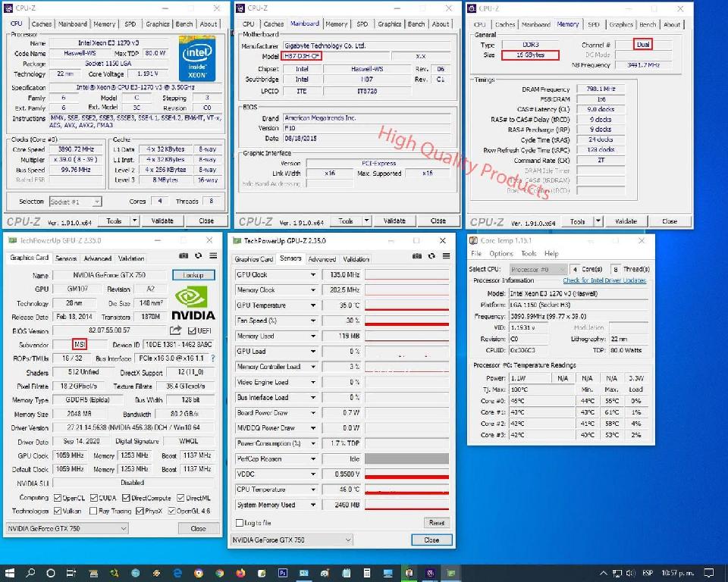Enable the Log to file checkbox
The height and width of the screenshot is (582, 728).
pos(240,523)
